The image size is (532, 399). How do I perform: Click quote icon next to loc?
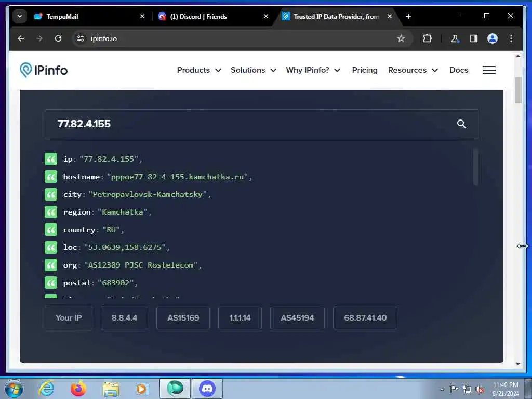pos(51,247)
